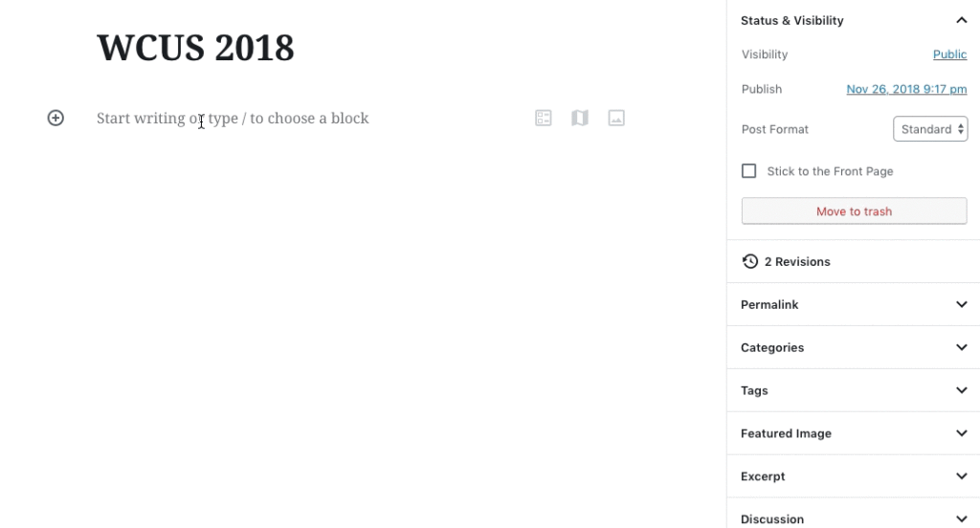This screenshot has height=528, width=980.
Task: Open the Post Format Standard dropdown
Action: pyautogui.click(x=930, y=129)
